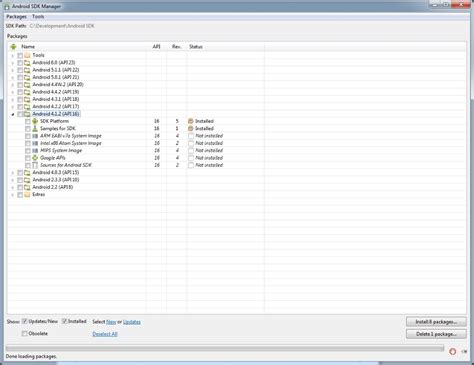Click the Android icon in table header
The width and height of the screenshot is (474, 365).
click(x=13, y=47)
